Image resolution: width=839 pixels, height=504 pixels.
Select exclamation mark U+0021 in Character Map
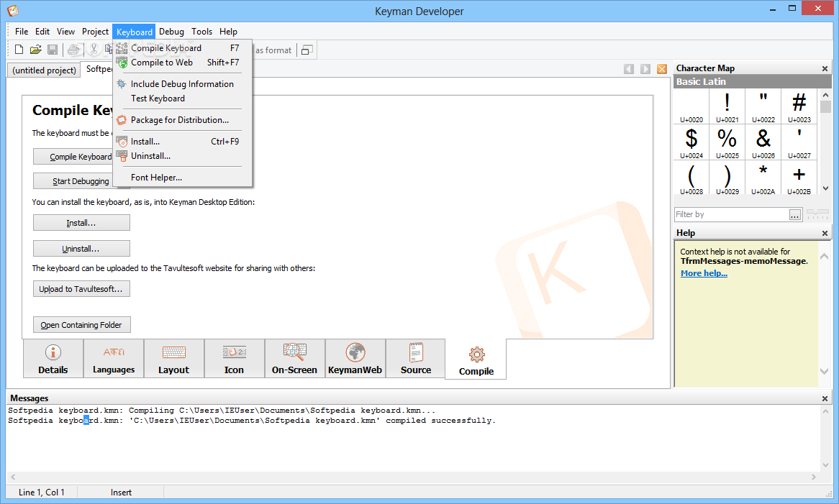[x=727, y=106]
